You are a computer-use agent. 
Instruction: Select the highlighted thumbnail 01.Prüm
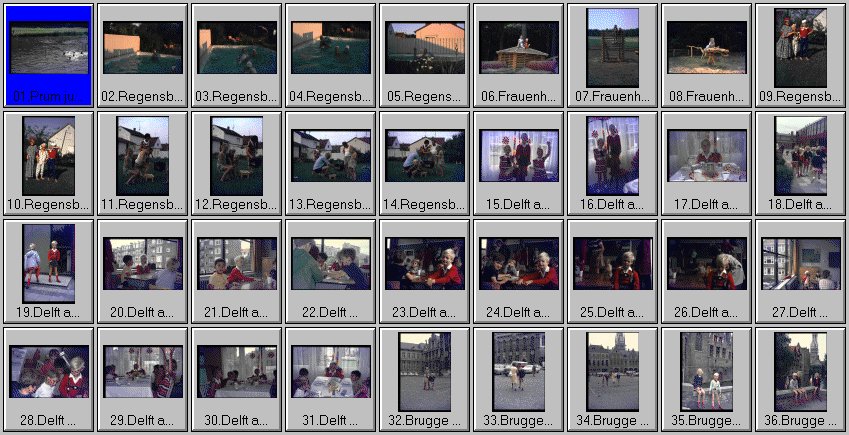tap(49, 48)
